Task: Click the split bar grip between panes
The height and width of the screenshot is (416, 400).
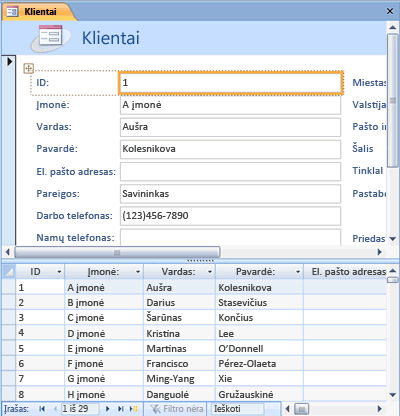Action: point(200,261)
